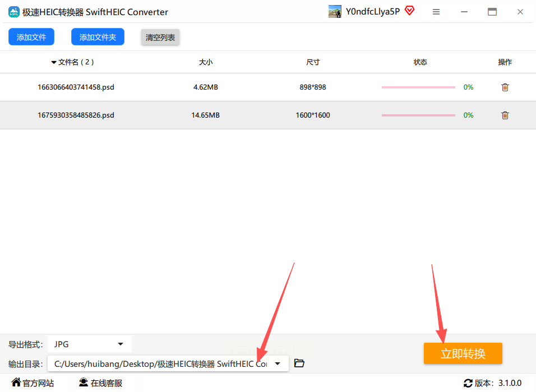Toggle the sort arrow beside 文件名

54,63
